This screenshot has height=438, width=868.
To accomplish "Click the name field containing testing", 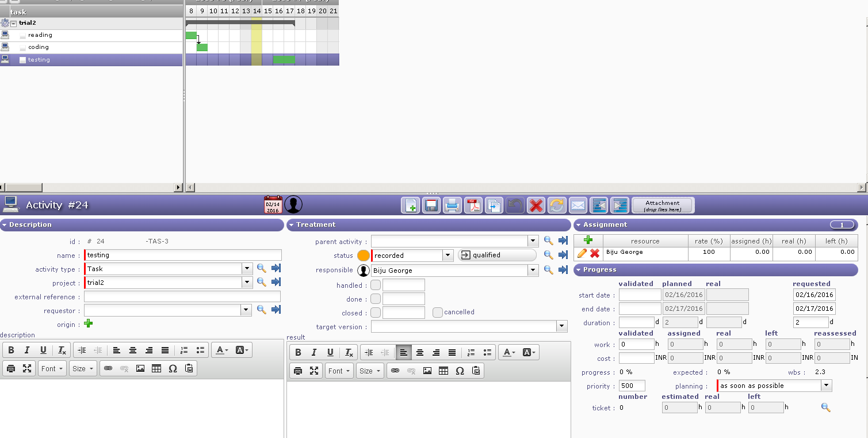I will point(183,255).
